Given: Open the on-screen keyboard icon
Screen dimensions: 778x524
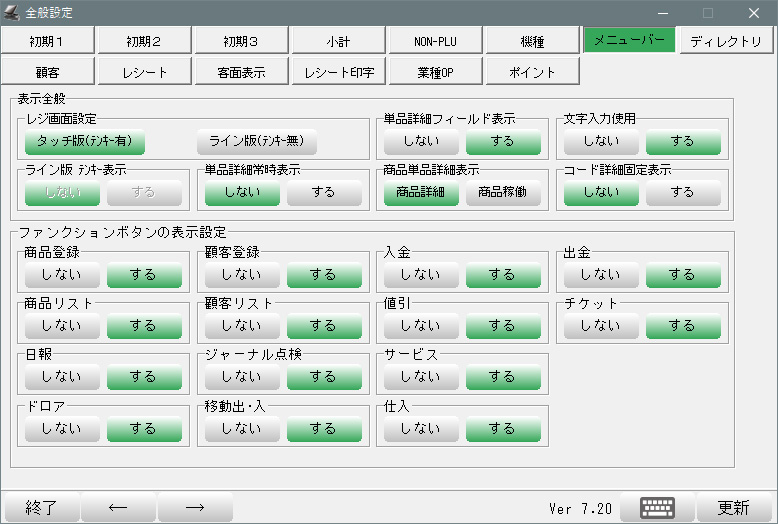Looking at the screenshot, I should click(657, 507).
